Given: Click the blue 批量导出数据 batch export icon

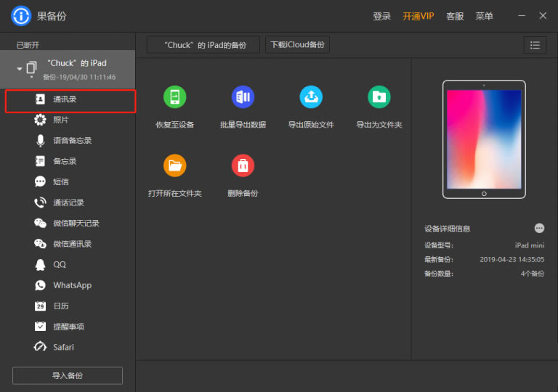Looking at the screenshot, I should point(243,97).
